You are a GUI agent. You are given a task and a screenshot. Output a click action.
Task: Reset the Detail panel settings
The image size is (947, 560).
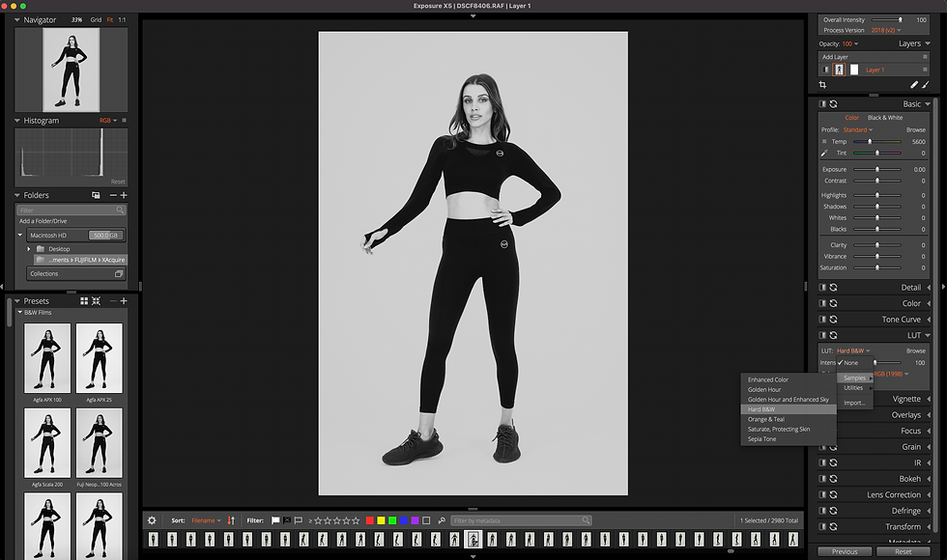click(833, 288)
